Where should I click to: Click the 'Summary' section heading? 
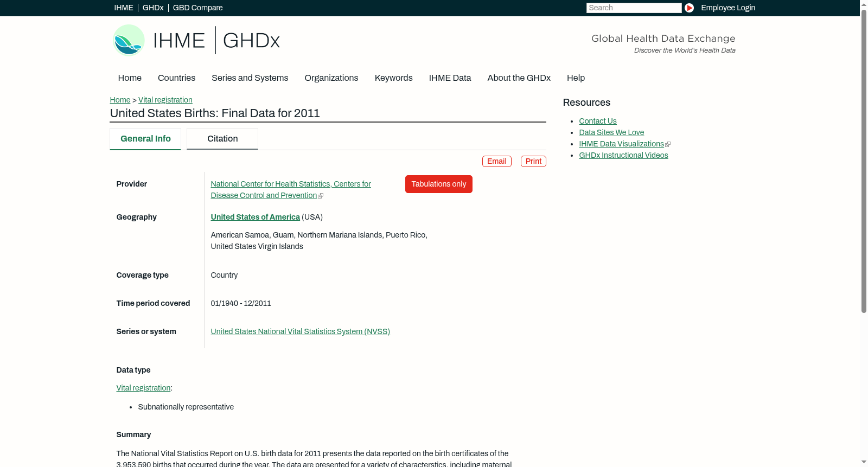click(x=133, y=434)
